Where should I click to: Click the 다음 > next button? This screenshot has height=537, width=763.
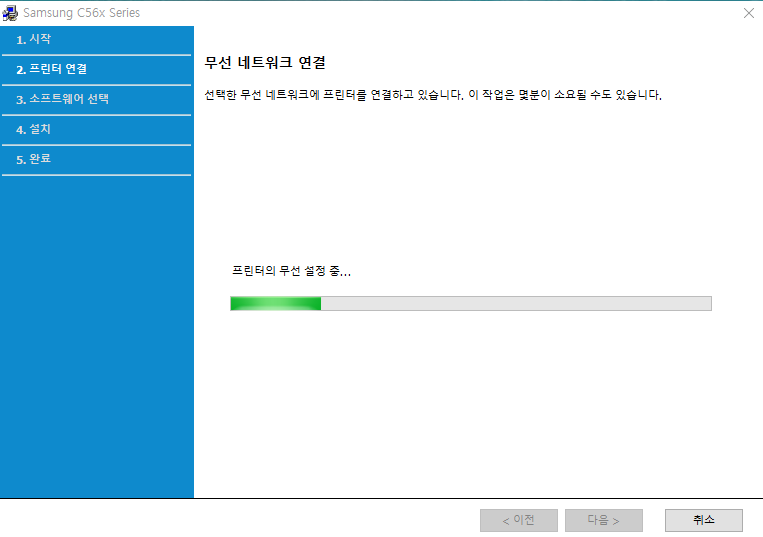pos(604,520)
